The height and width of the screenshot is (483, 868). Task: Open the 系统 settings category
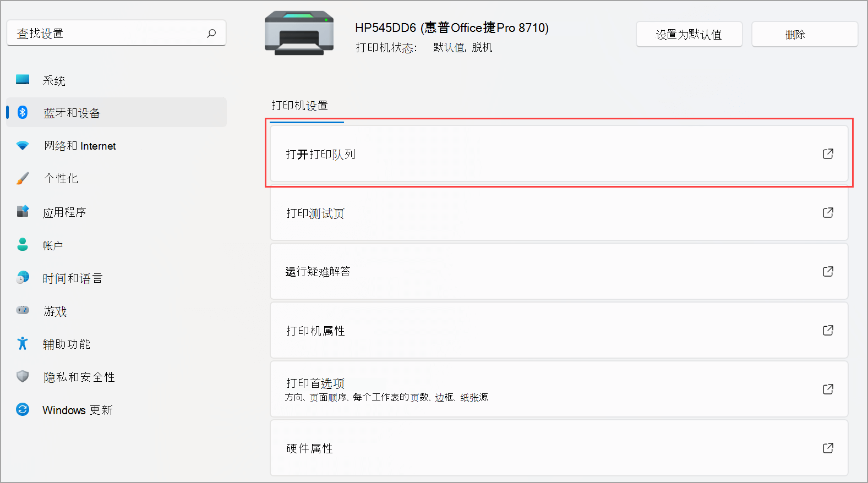pos(116,80)
